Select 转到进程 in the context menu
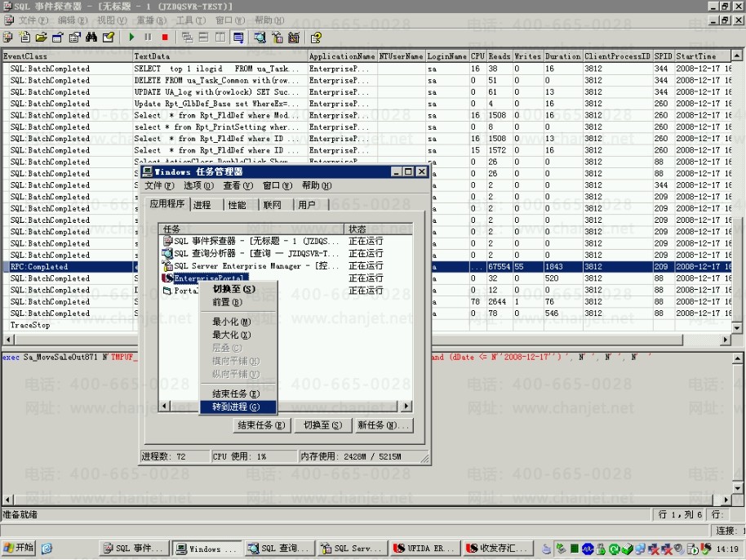This screenshot has height=560, width=746. click(235, 407)
